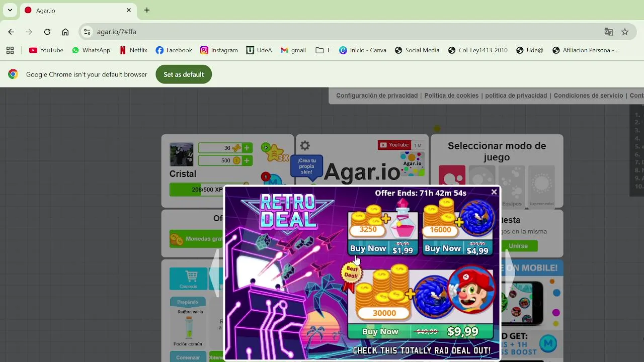Open the tab search dropdown
Screen dimensions: 644x362
click(10, 10)
